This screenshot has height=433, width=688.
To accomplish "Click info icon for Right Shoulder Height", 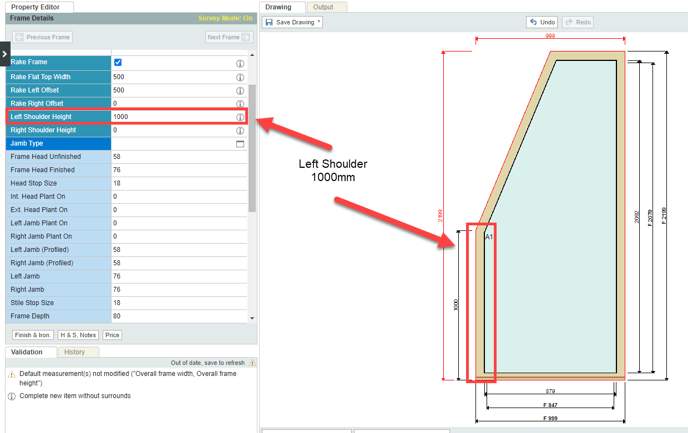I will click(240, 130).
